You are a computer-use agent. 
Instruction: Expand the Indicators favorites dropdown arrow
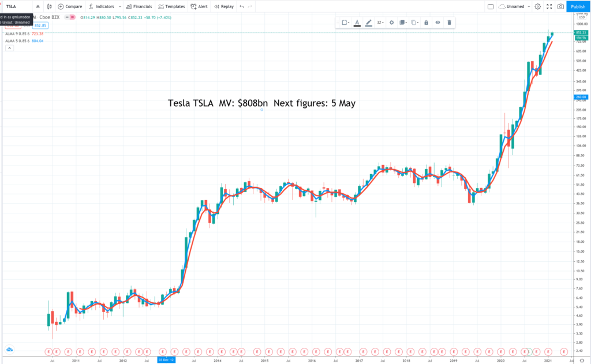tap(120, 6)
